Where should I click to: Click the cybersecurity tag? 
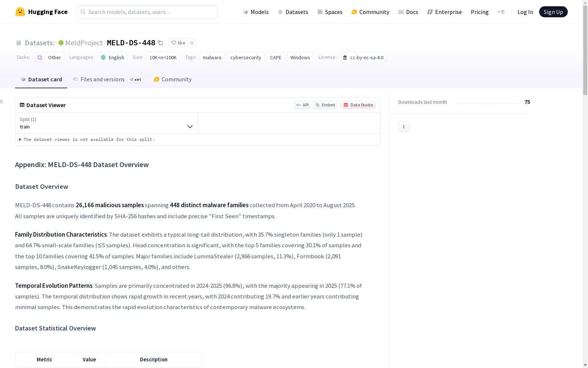[245, 57]
